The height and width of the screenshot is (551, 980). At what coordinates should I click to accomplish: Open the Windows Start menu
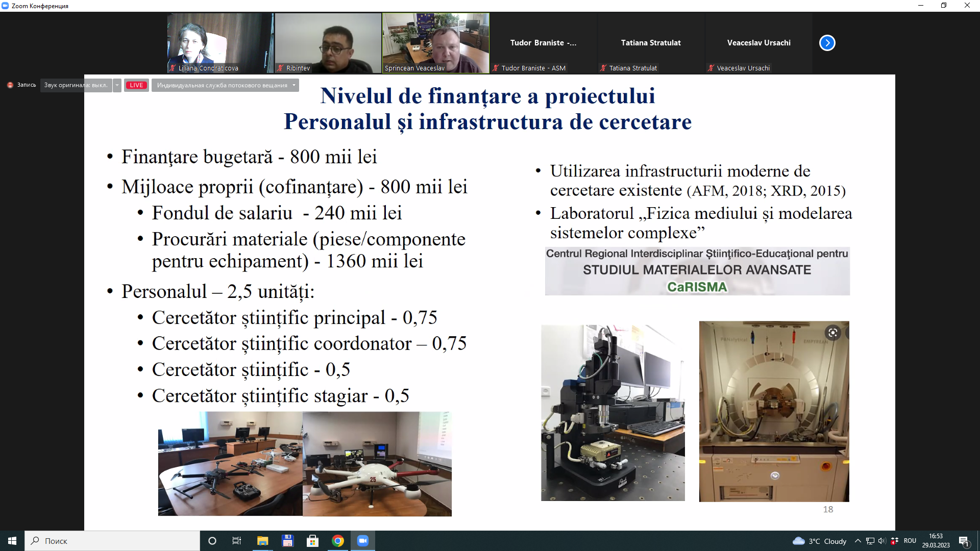click(x=12, y=541)
